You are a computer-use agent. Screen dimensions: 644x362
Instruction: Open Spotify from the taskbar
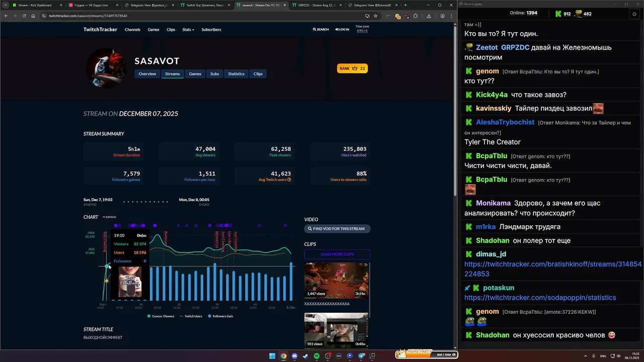(316, 356)
